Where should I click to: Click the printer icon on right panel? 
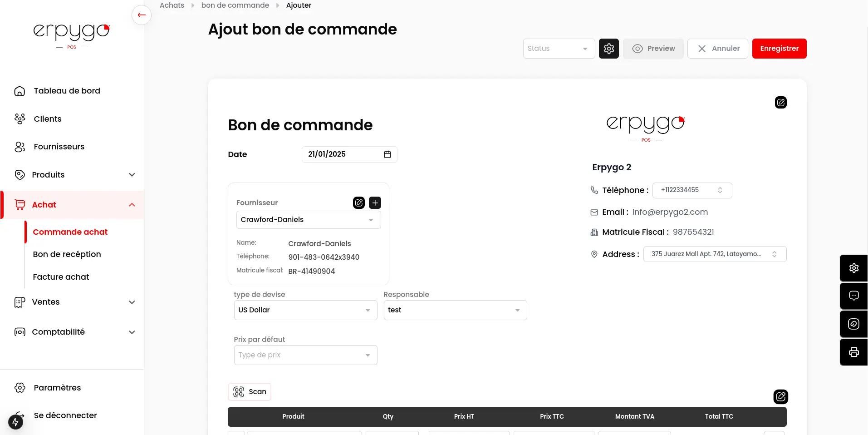(853, 352)
